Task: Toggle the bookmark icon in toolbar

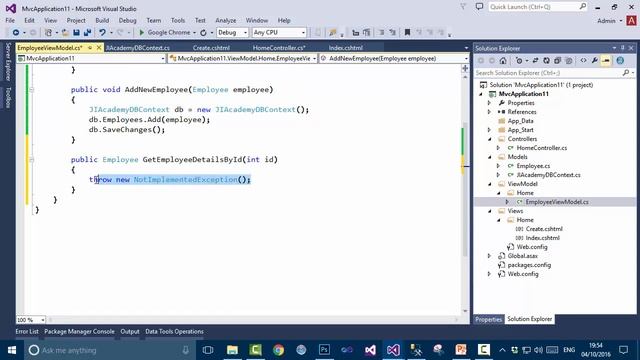Action: (407, 32)
